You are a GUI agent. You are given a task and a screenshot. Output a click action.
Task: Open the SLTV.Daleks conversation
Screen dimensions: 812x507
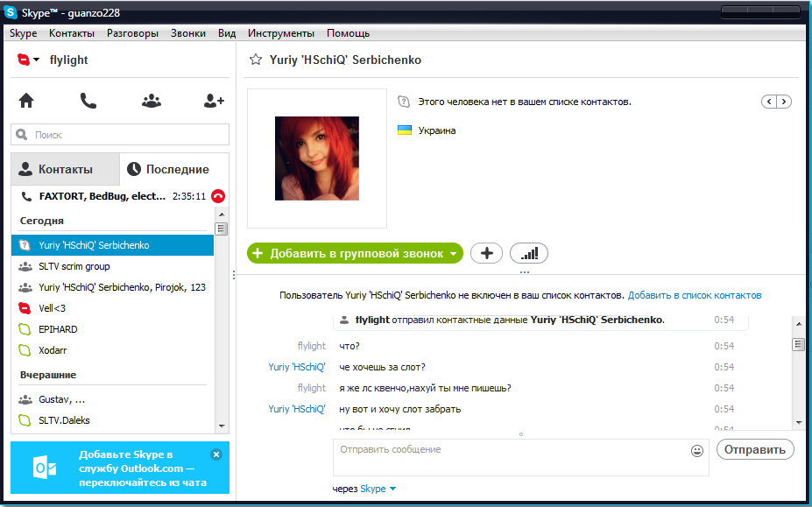click(112, 420)
